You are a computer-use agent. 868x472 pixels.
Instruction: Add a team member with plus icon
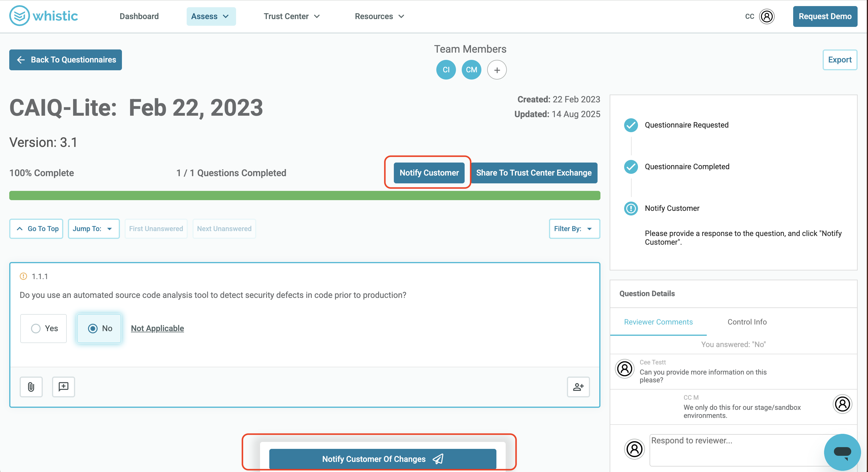497,70
